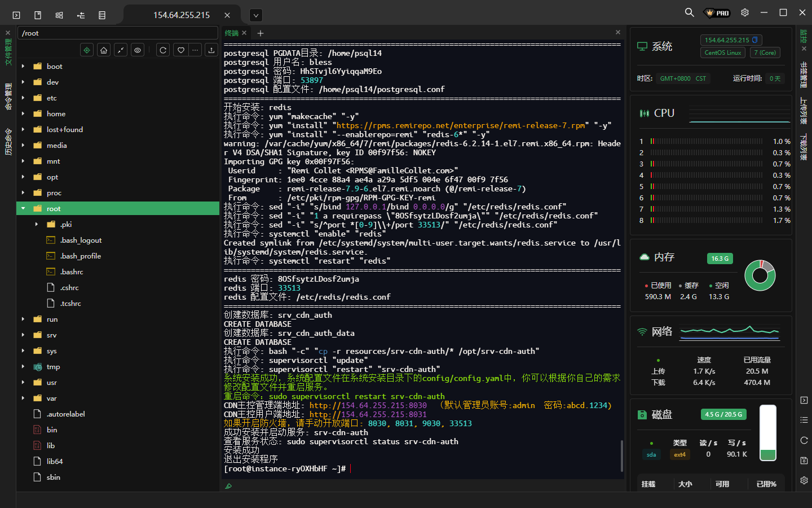The width and height of the screenshot is (812, 508).
Task: Copy IP address 154.64.255.215 with copy icon
Action: (755, 40)
